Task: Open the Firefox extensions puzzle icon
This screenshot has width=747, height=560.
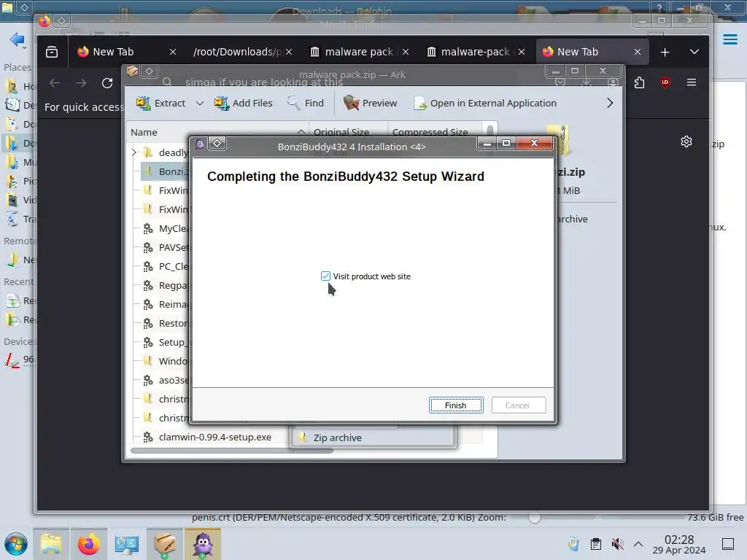Action: click(x=639, y=82)
